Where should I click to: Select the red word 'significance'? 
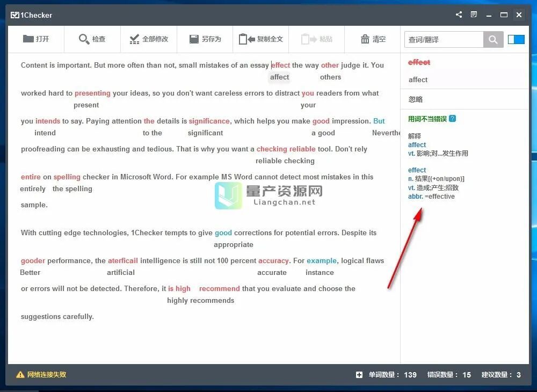click(209, 121)
